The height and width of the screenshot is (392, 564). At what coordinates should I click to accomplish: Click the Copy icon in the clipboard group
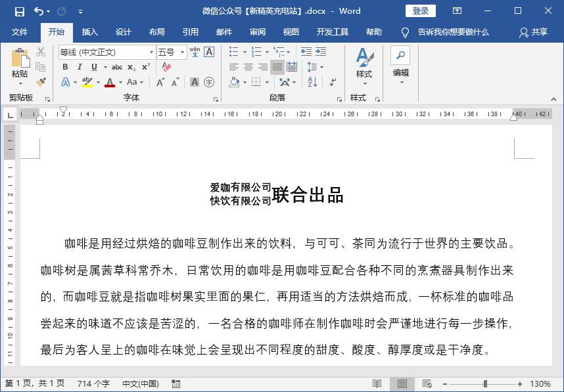(41, 67)
